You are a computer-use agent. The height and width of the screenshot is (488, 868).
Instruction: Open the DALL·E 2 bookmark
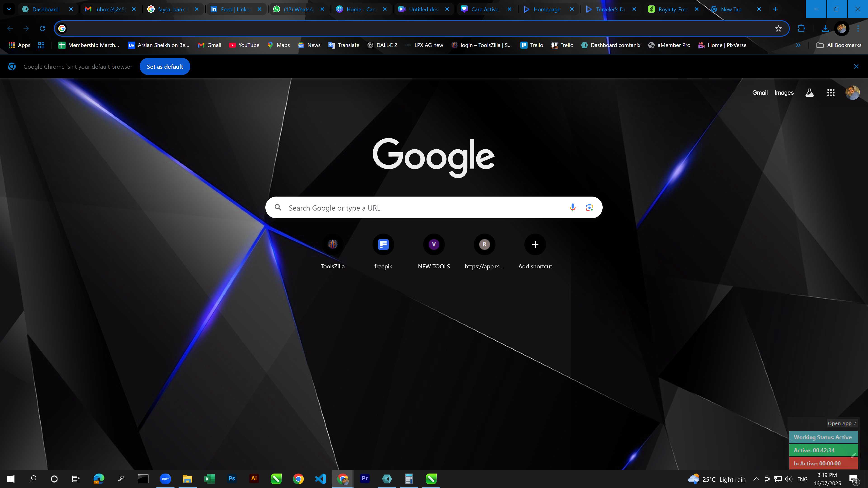382,45
